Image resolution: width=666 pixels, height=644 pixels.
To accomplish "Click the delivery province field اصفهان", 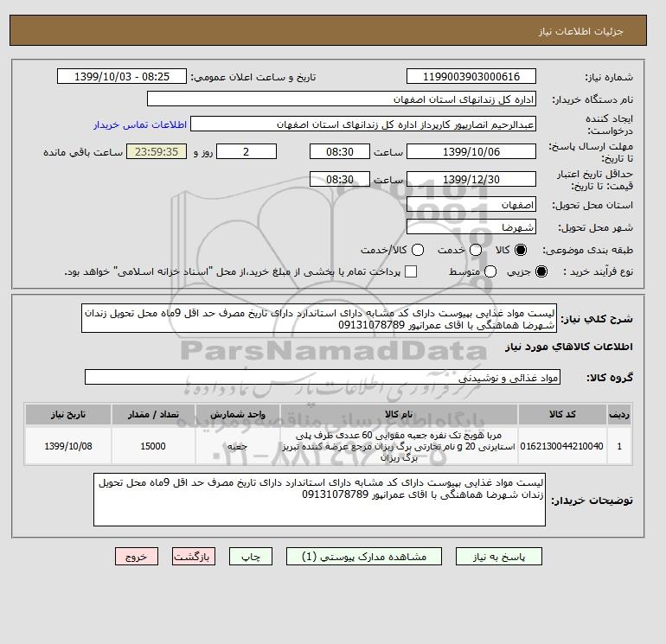I will (x=471, y=205).
